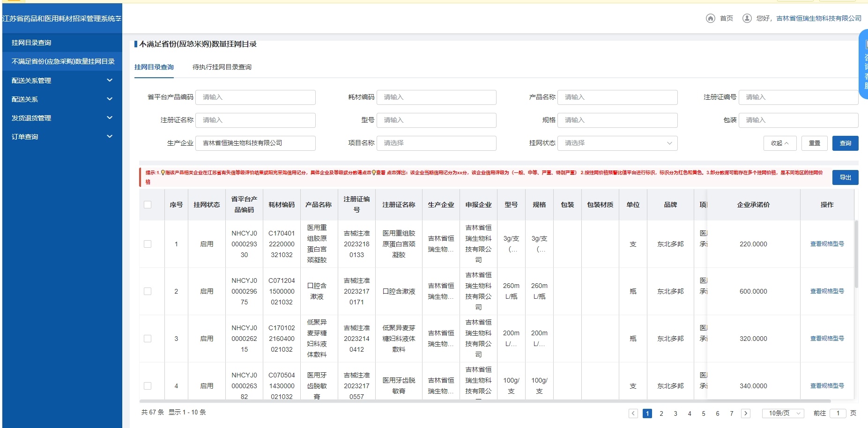Click 查看规格型号 for row 1

(827, 244)
